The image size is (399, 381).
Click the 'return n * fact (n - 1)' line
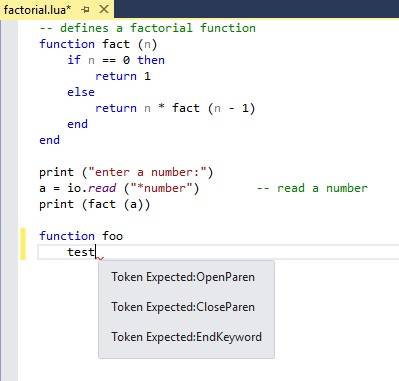tap(175, 108)
